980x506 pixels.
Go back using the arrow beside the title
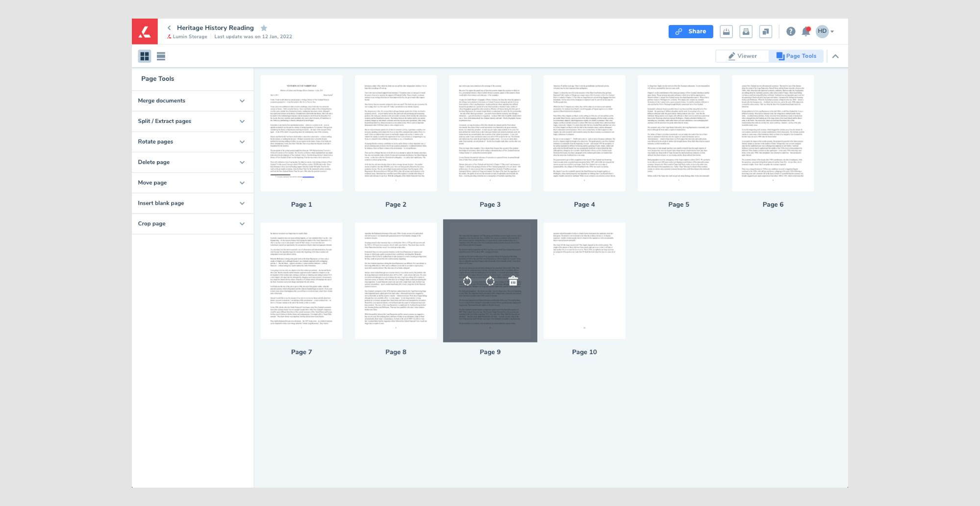169,28
